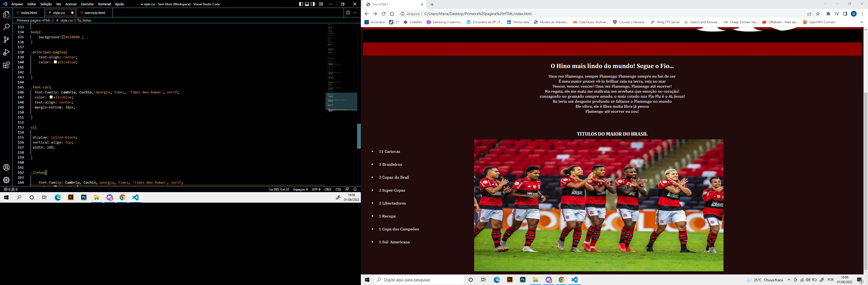Screen dimensions: 868x285
Task: Open the Ajuda menu
Action: pos(119,4)
